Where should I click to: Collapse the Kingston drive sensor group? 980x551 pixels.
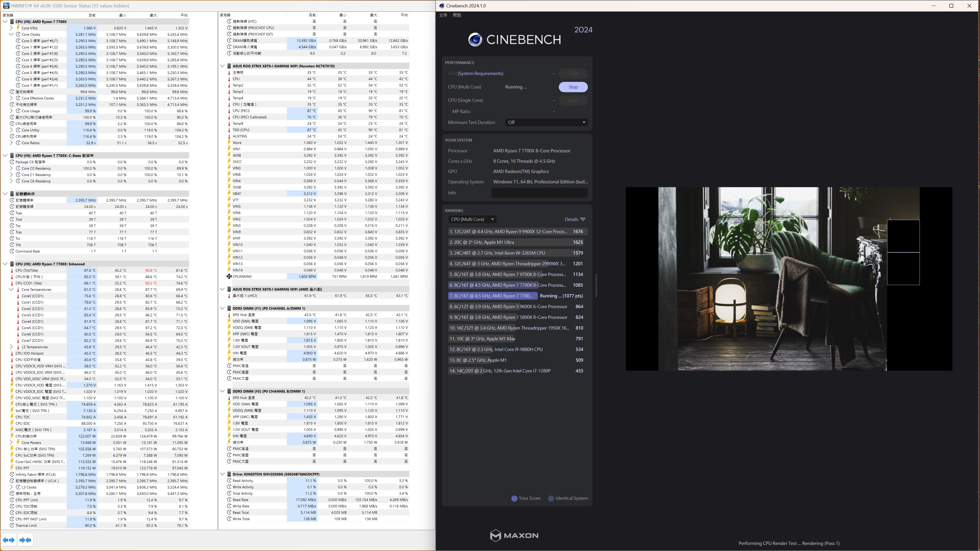tap(222, 474)
